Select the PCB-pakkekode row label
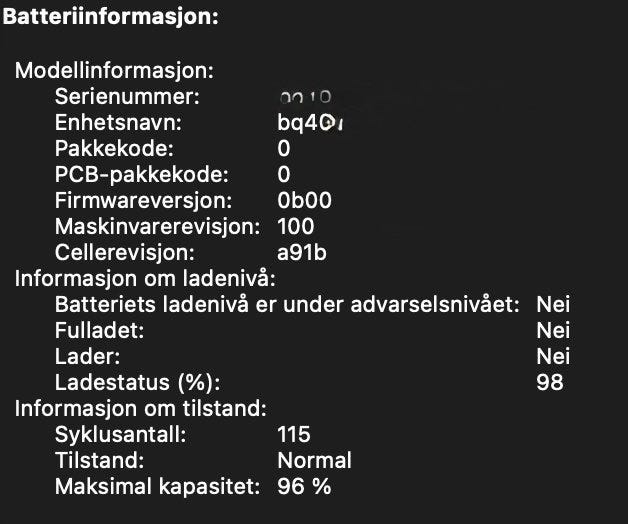Image resolution: width=628 pixels, height=524 pixels. 142,175
